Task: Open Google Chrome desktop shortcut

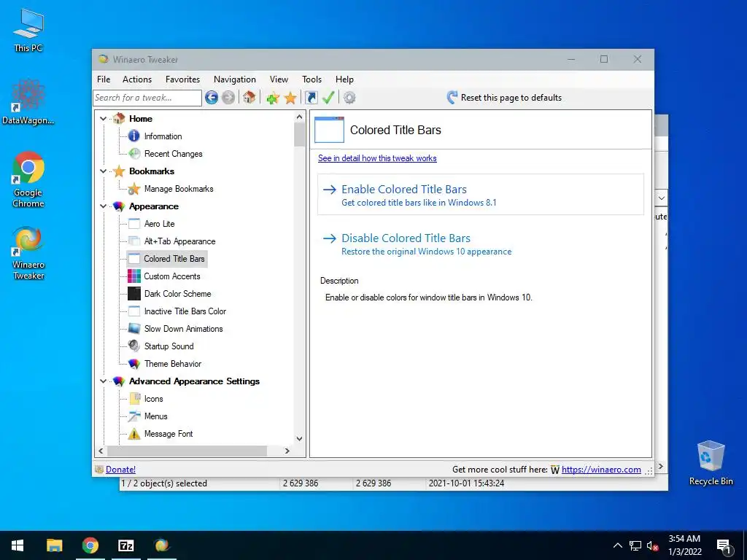Action: [x=28, y=180]
